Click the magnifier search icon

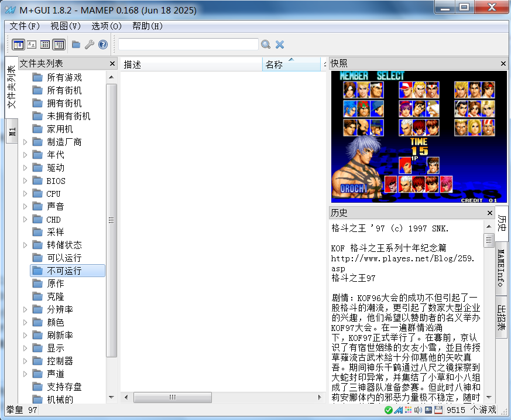[266, 45]
